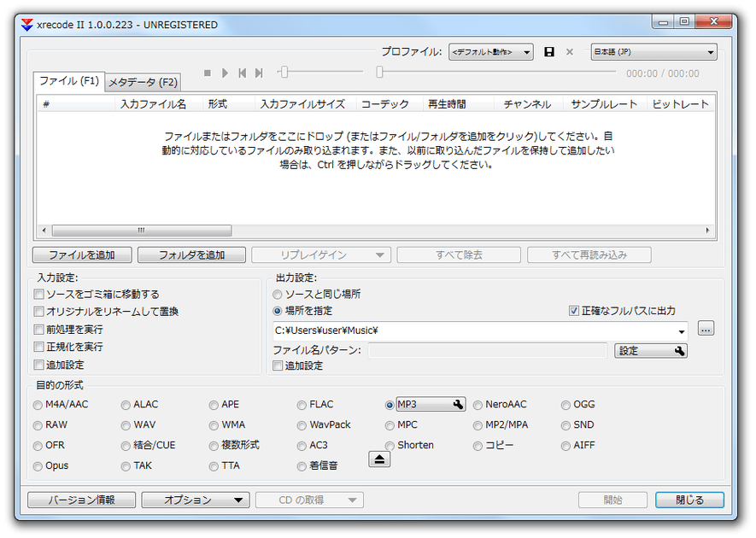Image resolution: width=756 pixels, height=538 pixels.
Task: Select 場所を指定 radio button
Action: click(278, 311)
